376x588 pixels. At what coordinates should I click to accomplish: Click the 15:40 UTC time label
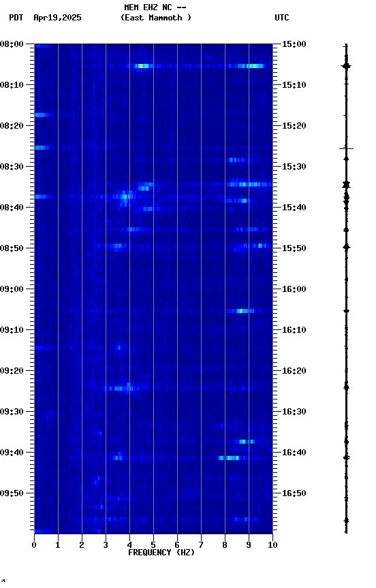coord(294,208)
